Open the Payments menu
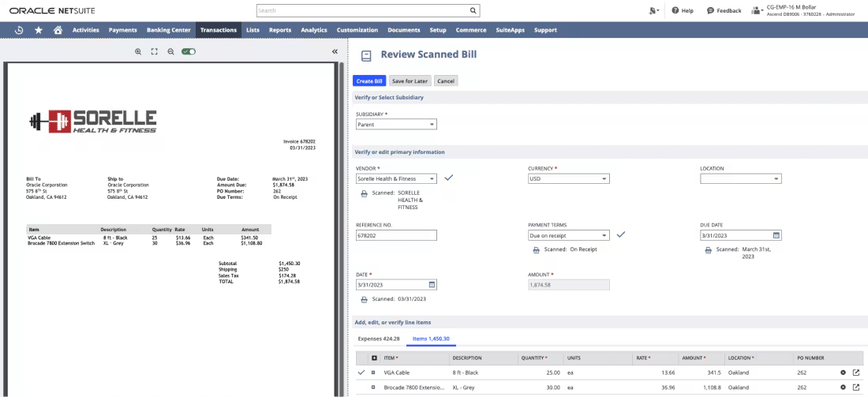Image resolution: width=868 pixels, height=397 pixels. (123, 30)
